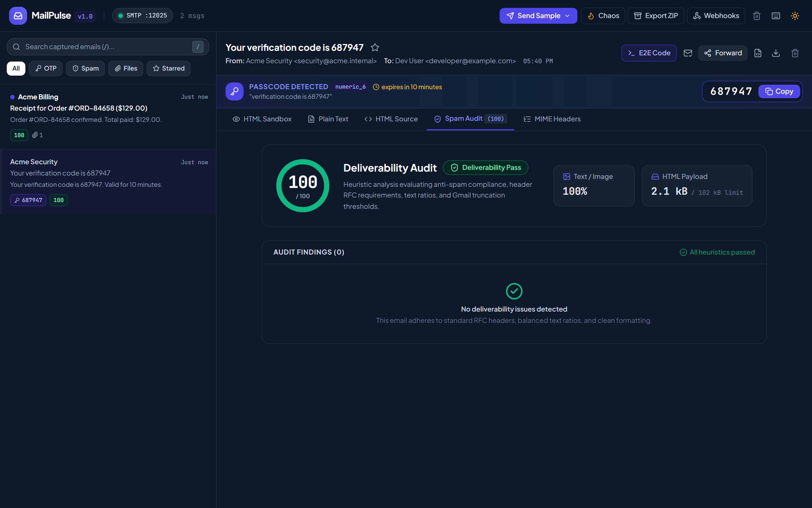Screen dimensions: 812x508
Task: Filter emails with Files
Action: (126, 69)
